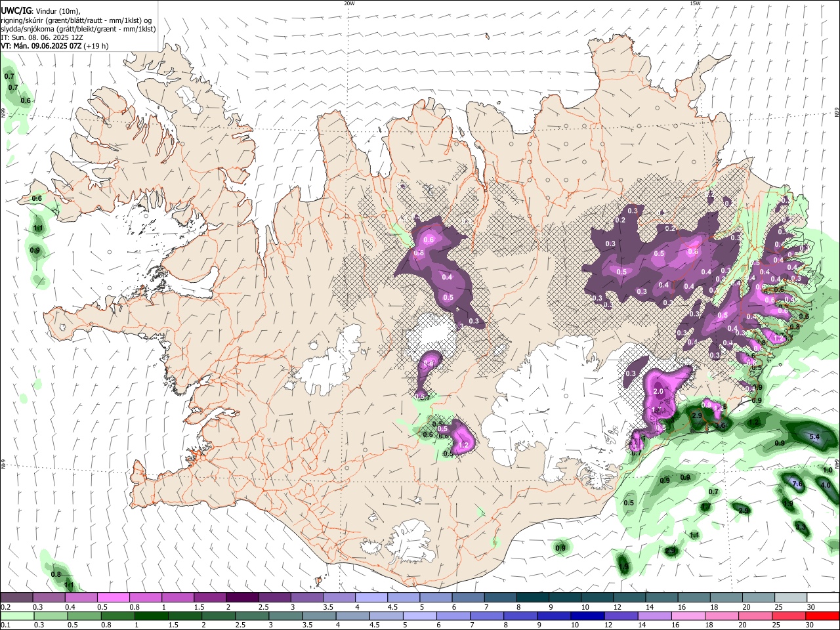Pick the lower legend swatch between 6 and 7
This screenshot has height=630, width=840.
pyautogui.click(x=453, y=616)
